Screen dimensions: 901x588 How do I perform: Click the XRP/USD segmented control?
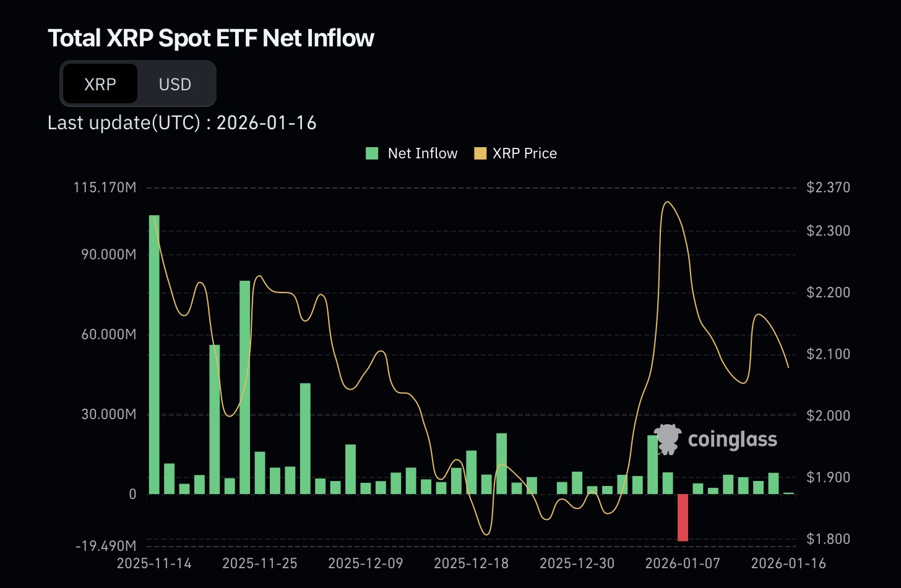pos(138,83)
